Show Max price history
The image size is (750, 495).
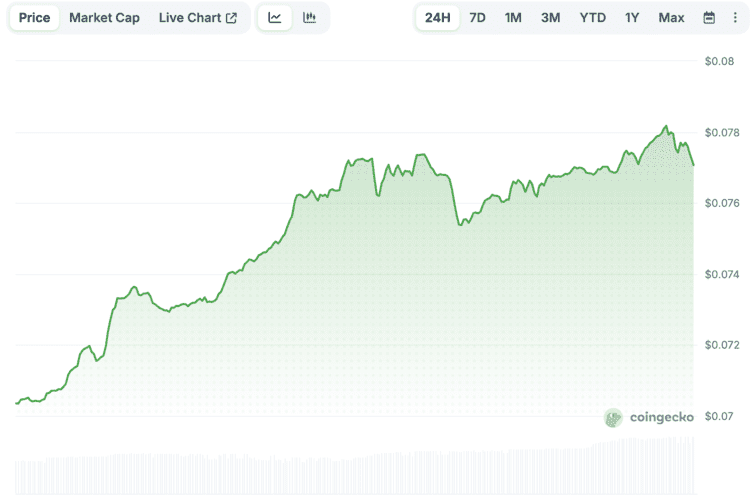point(671,18)
